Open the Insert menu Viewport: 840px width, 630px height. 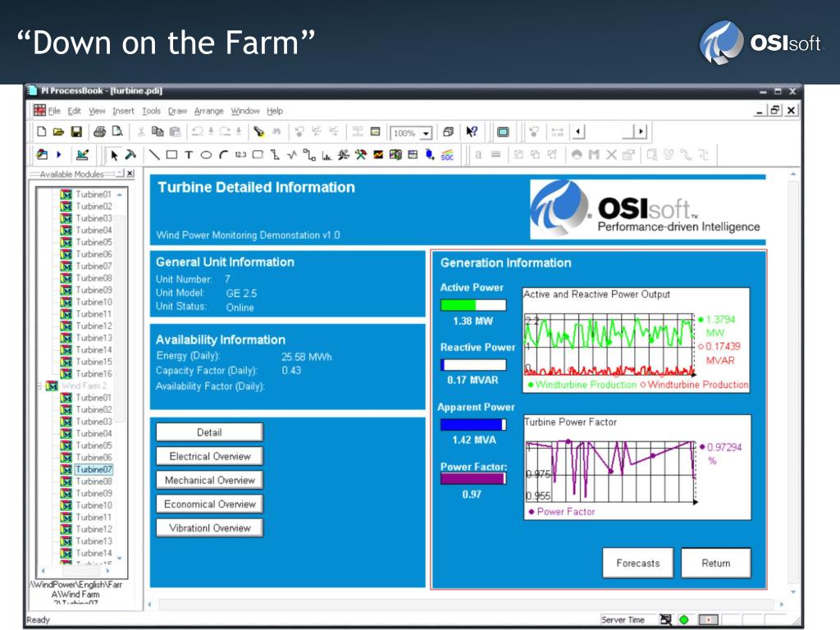click(x=123, y=111)
